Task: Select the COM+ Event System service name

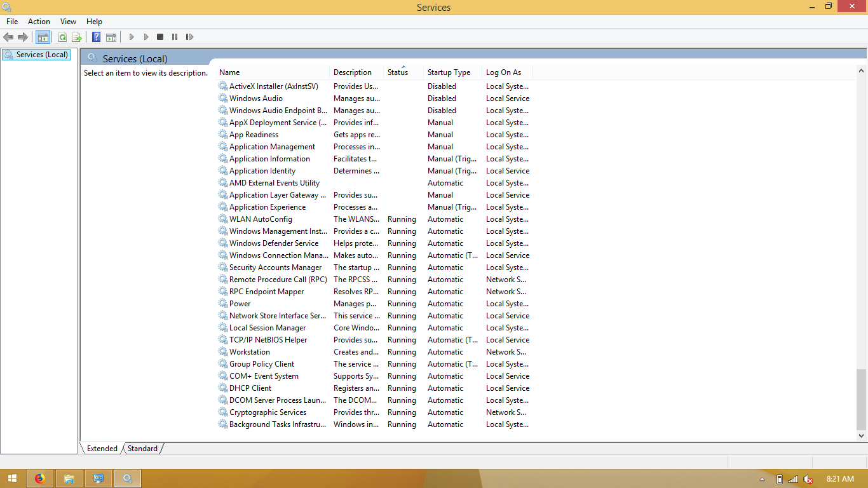Action: 264,376
